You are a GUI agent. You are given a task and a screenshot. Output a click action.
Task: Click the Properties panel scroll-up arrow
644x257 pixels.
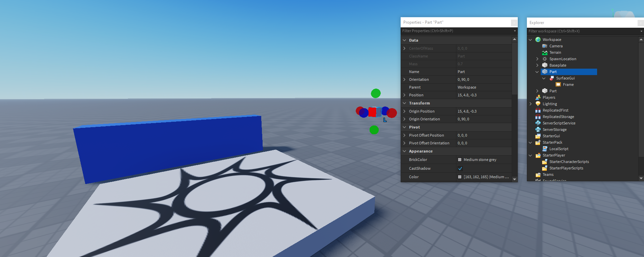(x=515, y=39)
